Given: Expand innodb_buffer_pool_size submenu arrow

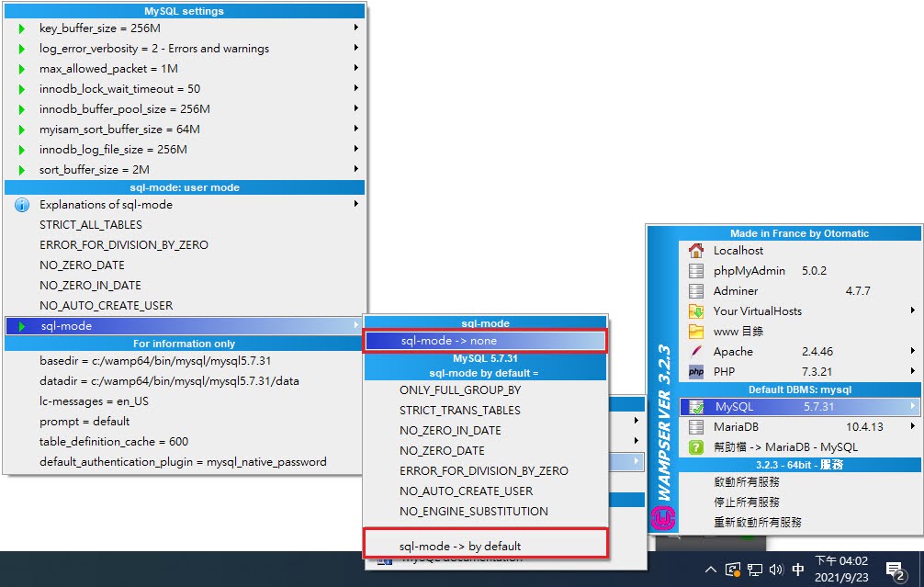Looking at the screenshot, I should [356, 107].
